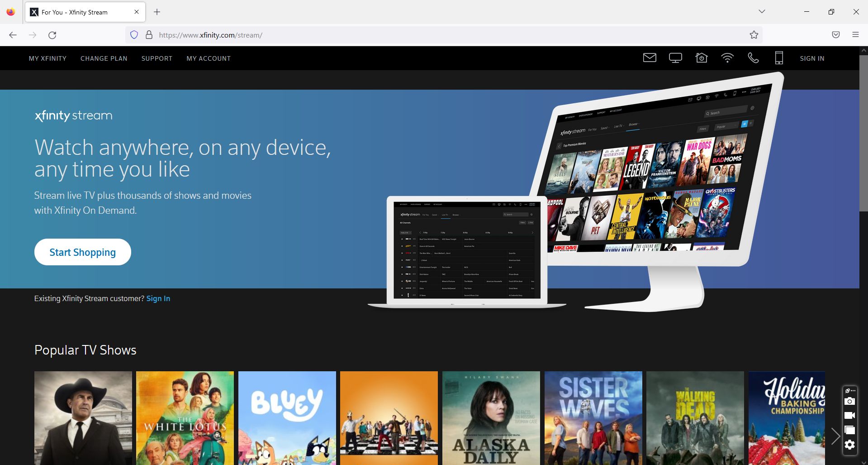Click the Voice phone icon in the header
The image size is (868, 465).
753,58
